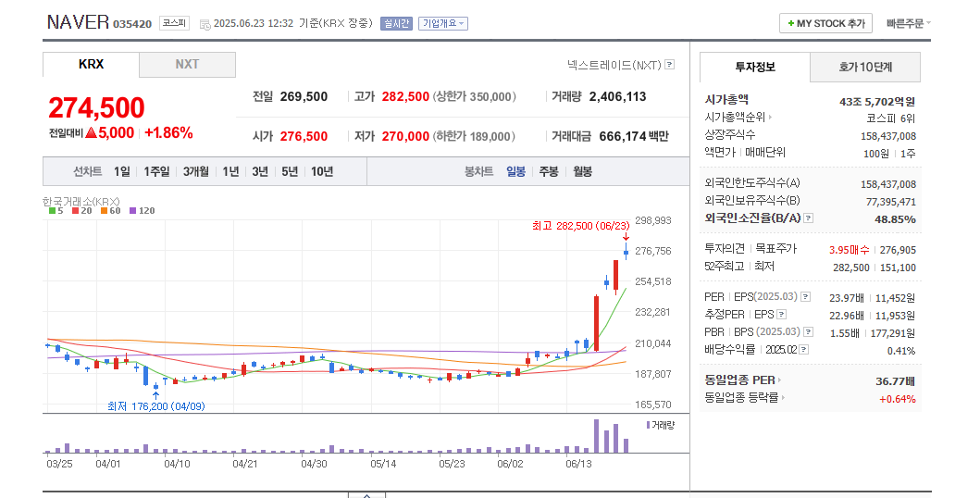
Task: Click the 외국인소진율 value 48.85%
Action: point(895,219)
